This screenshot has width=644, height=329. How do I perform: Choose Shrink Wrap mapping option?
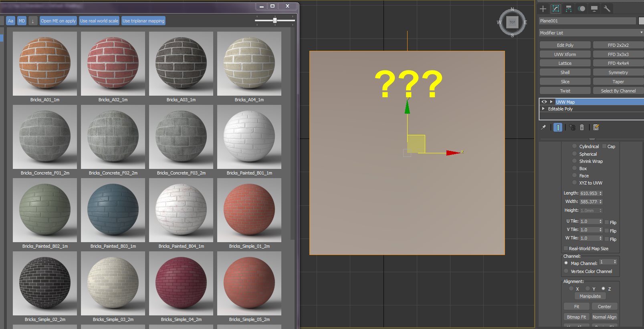[x=575, y=161]
